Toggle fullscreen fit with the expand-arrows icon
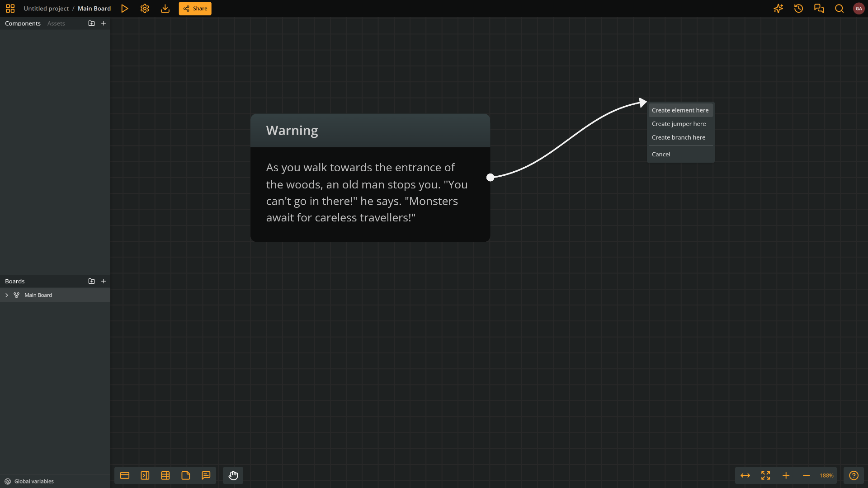The width and height of the screenshot is (868, 488). [766, 475]
